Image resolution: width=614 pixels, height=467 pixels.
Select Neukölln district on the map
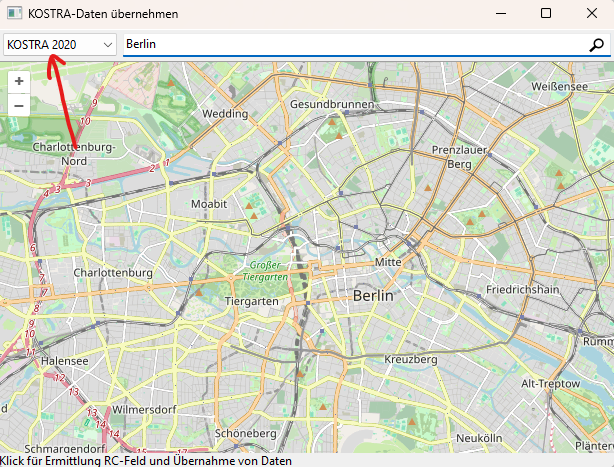tap(478, 438)
